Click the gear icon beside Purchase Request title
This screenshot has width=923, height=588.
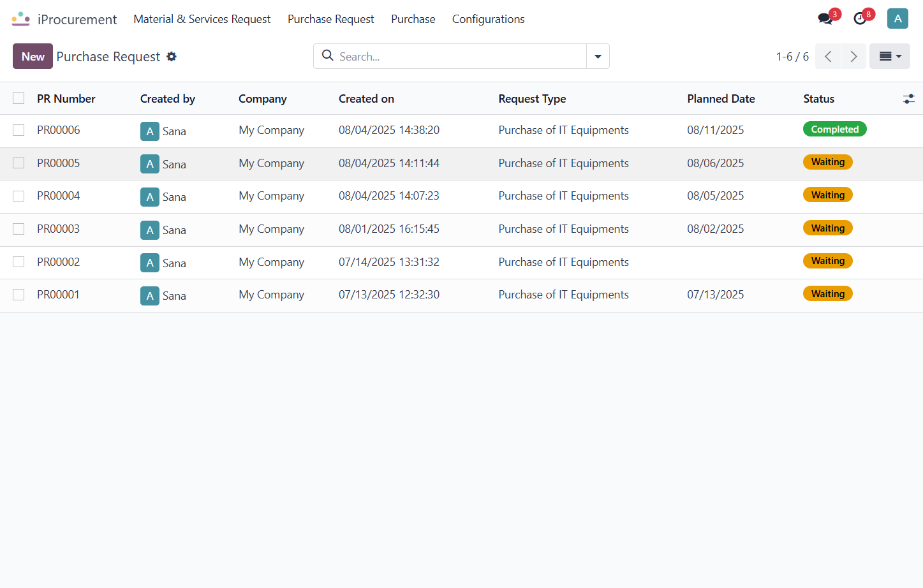tap(172, 56)
